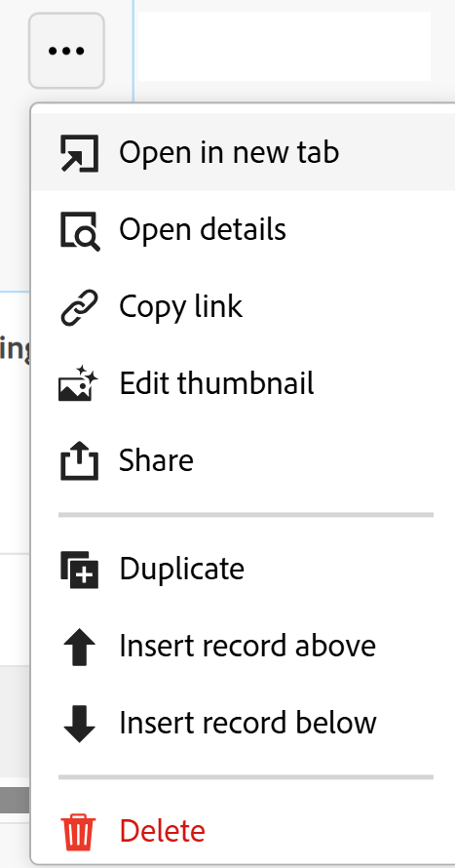Viewport: 455px width, 868px height.
Task: Click the red trash can icon
Action: 79,832
